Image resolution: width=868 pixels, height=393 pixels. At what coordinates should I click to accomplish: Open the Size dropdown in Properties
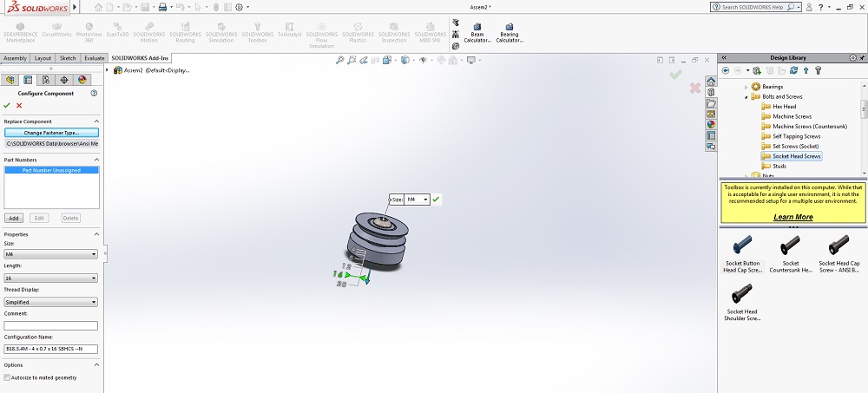(x=50, y=254)
